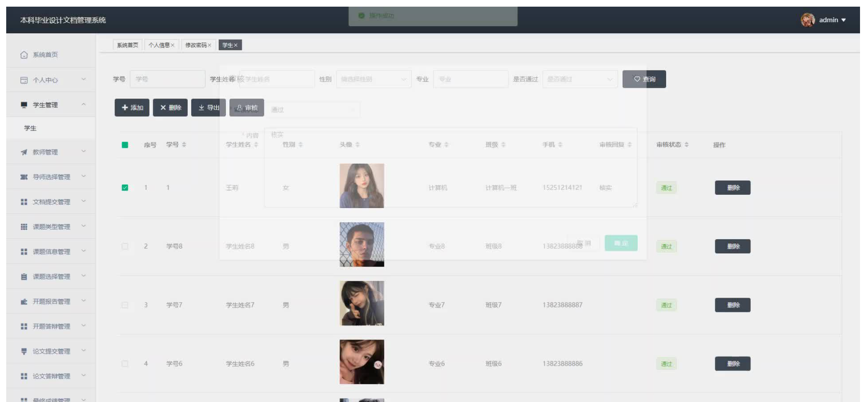Click the 删除 toolbar button
Viewport: 868px width, 402px height.
tap(170, 108)
